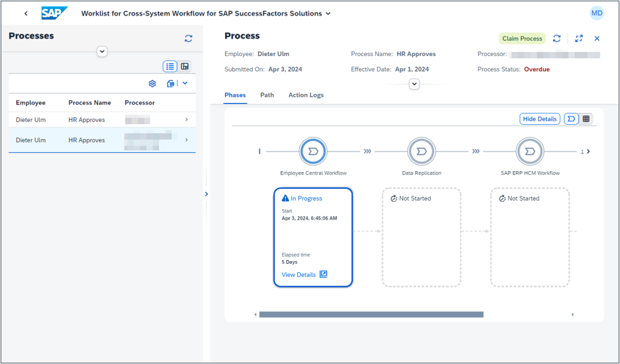Select the Data Replication phase node

(422, 151)
